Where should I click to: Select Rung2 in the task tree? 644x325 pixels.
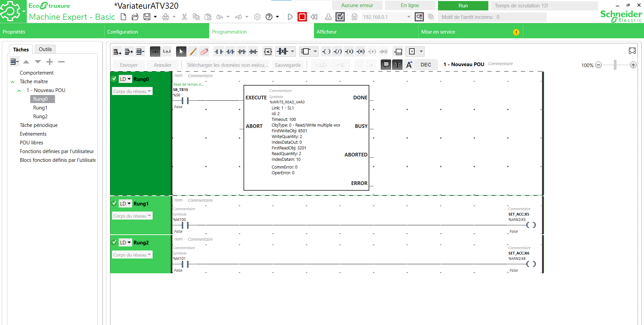pos(40,117)
